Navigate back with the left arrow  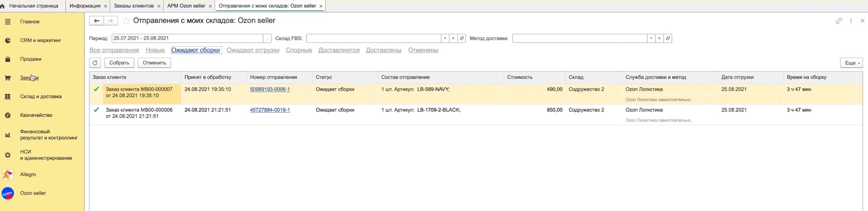[96, 21]
